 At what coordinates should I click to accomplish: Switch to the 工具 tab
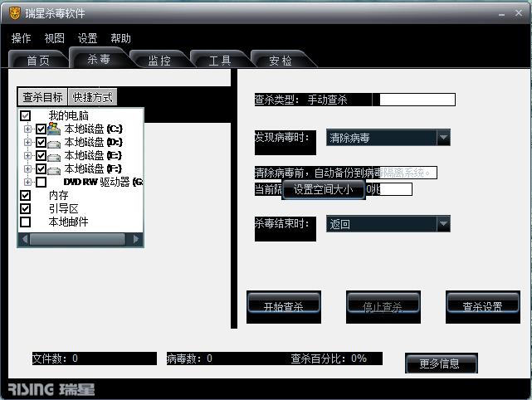coord(220,61)
